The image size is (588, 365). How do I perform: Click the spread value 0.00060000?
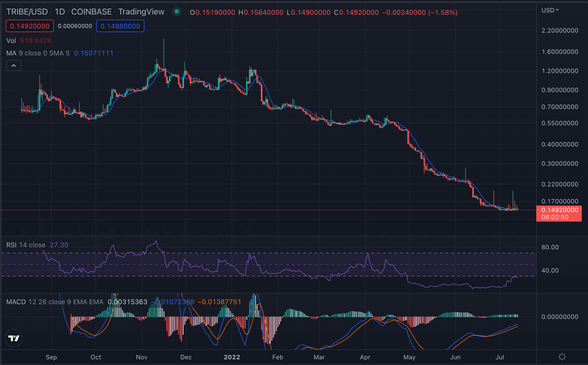(x=75, y=26)
